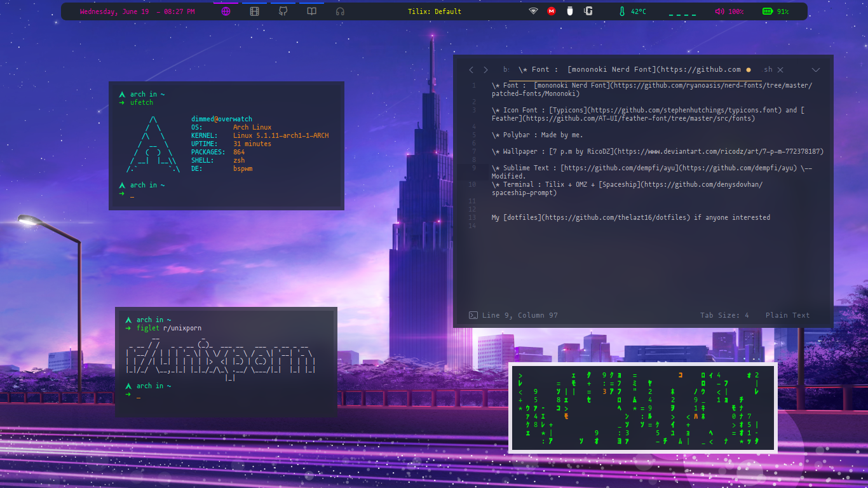Switch to the globe browser workspace
This screenshot has height=488, width=868.
pyautogui.click(x=226, y=11)
